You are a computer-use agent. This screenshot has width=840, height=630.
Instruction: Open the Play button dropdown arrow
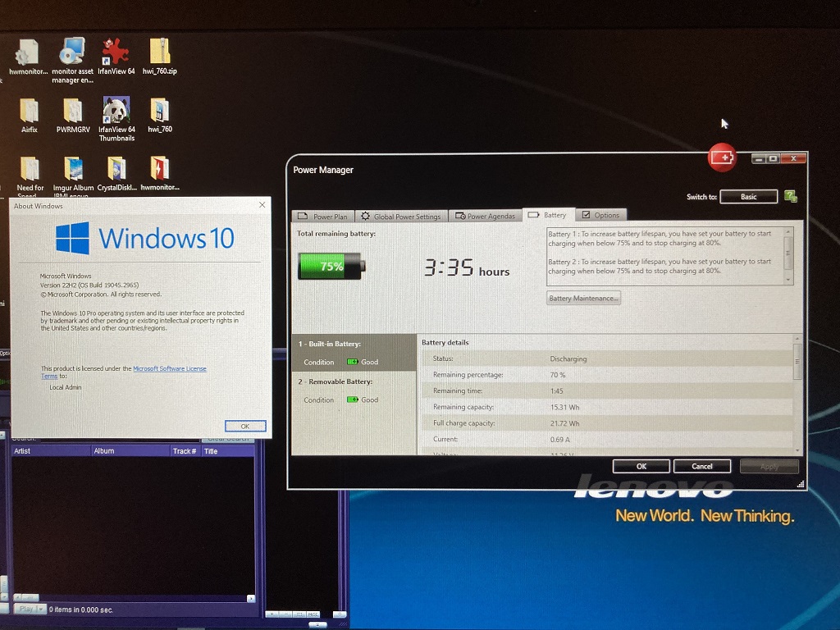click(x=40, y=609)
